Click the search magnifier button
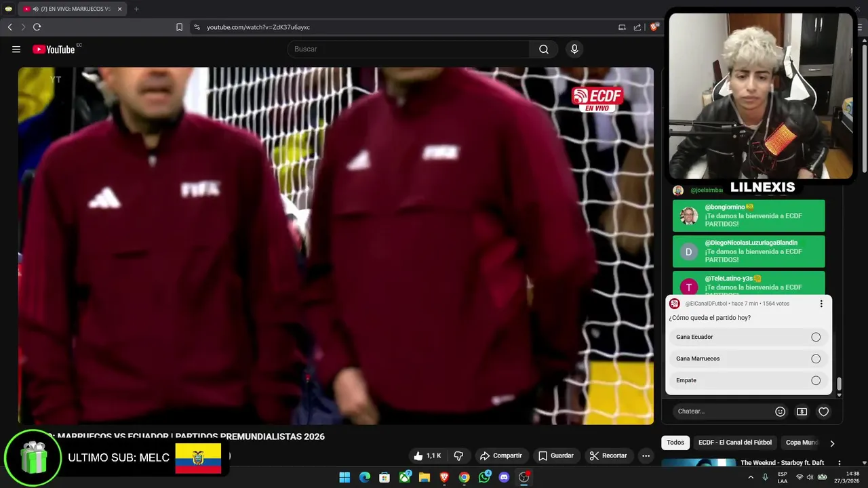 click(x=544, y=49)
